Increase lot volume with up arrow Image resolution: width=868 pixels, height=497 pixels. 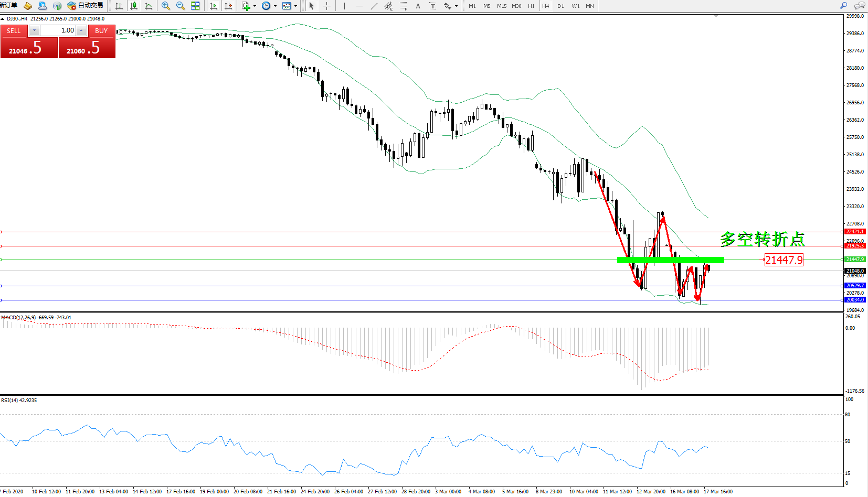tap(81, 30)
